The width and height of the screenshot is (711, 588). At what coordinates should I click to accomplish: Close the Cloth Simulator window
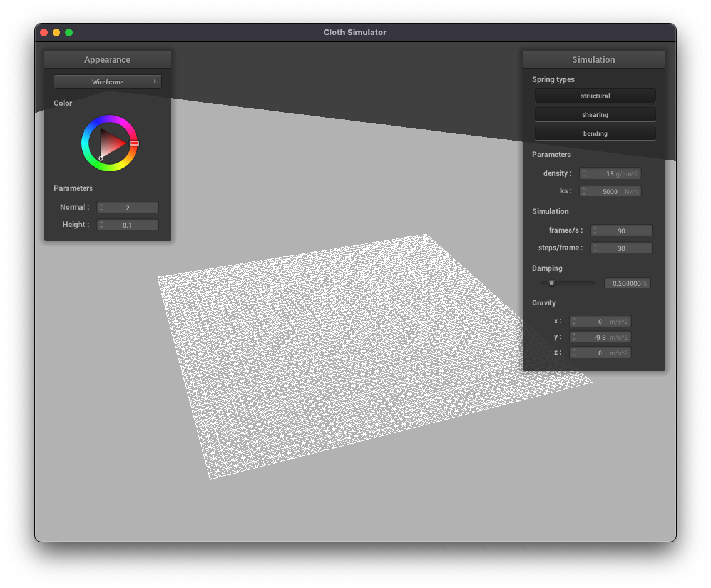[x=44, y=33]
